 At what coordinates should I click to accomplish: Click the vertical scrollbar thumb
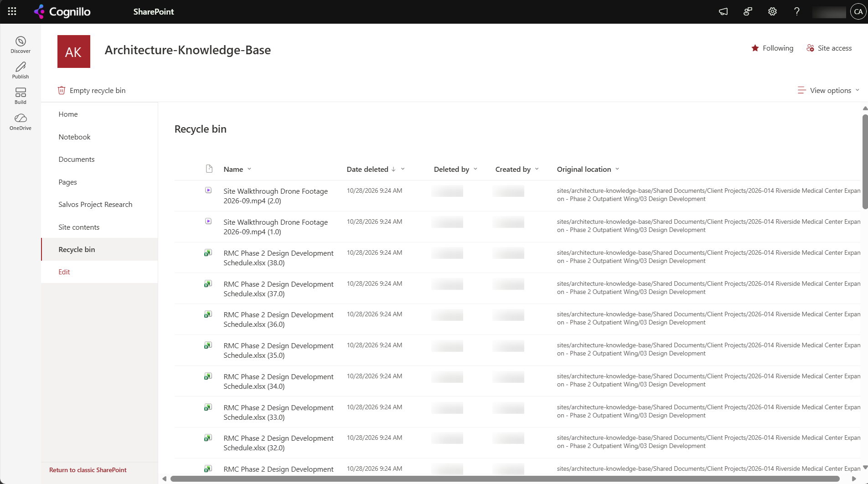coord(865,162)
